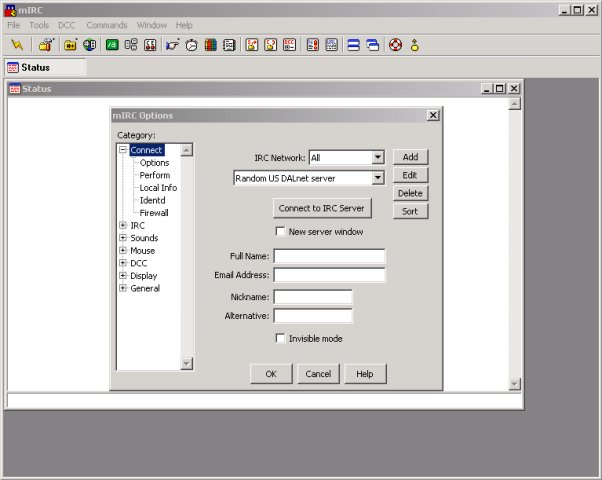602x480 pixels.
Task: Open the Commands menu
Action: click(x=106, y=24)
